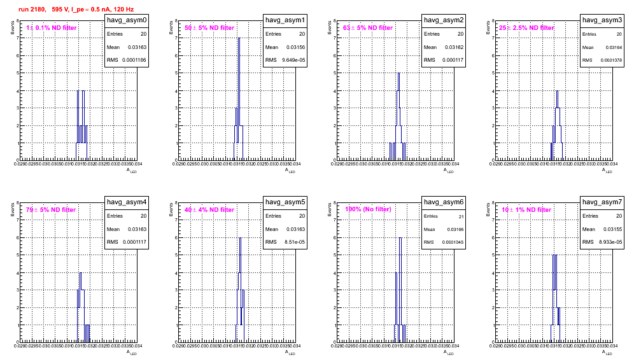The width and height of the screenshot is (634, 364).
Task: Select the havg_asym4 stats box title
Action: pyautogui.click(x=127, y=202)
